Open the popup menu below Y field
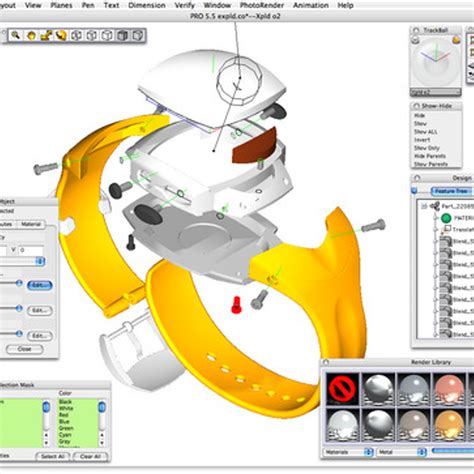Viewport: 474px width, 474px height. click(22, 262)
